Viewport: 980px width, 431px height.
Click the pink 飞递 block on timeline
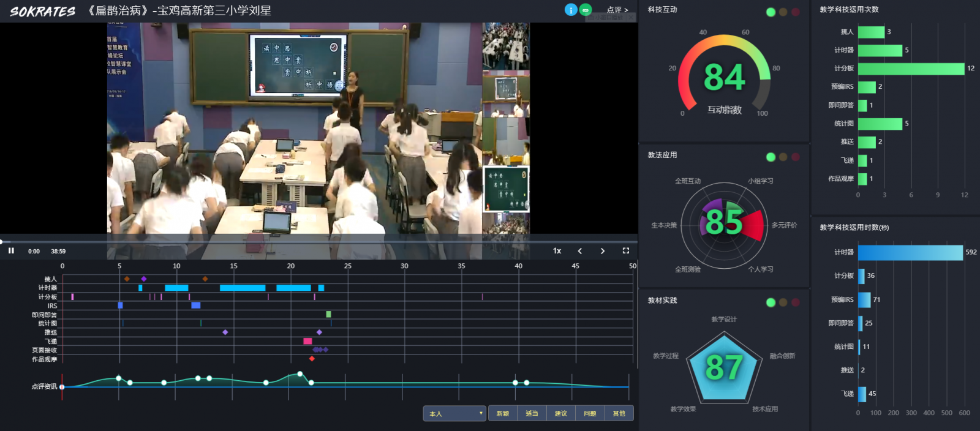pos(307,341)
